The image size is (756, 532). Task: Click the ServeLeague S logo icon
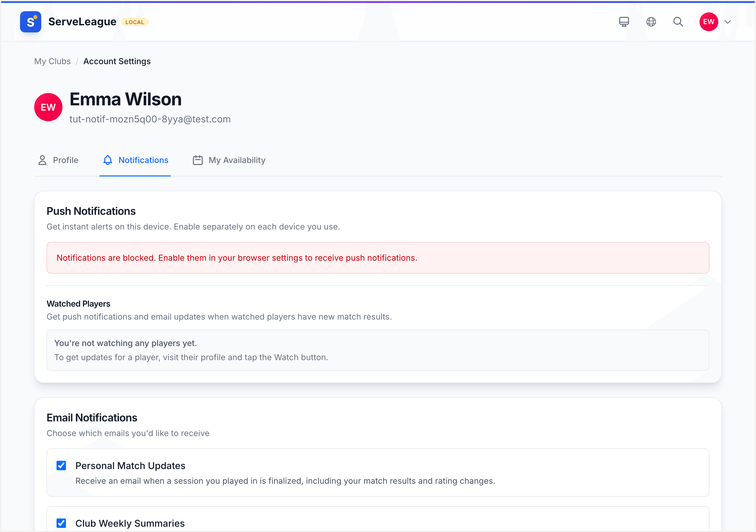click(30, 22)
